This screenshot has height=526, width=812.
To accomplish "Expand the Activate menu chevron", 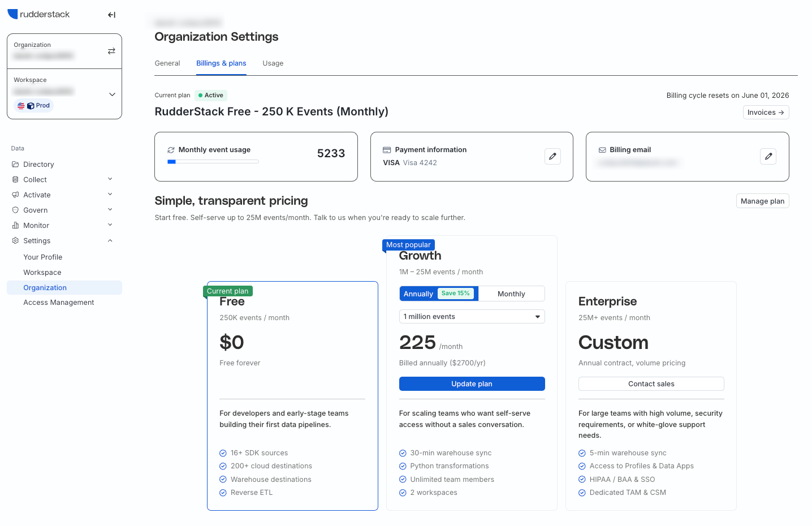I will click(110, 195).
